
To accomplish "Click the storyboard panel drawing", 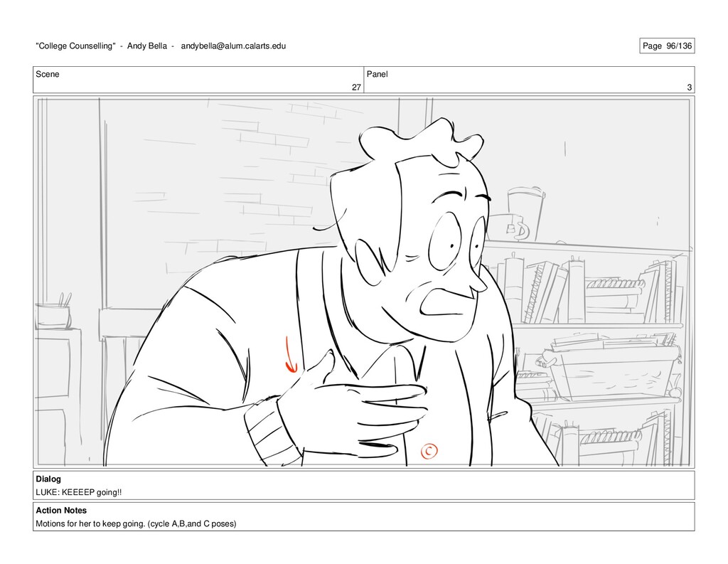I will click(363, 282).
